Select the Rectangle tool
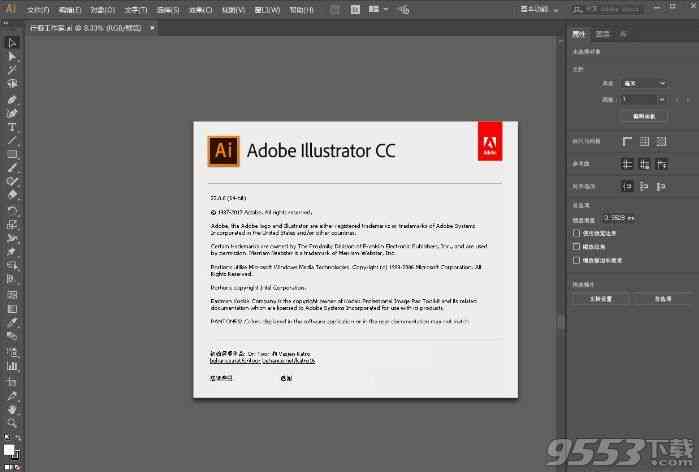This screenshot has width=699, height=472. pos(12,155)
